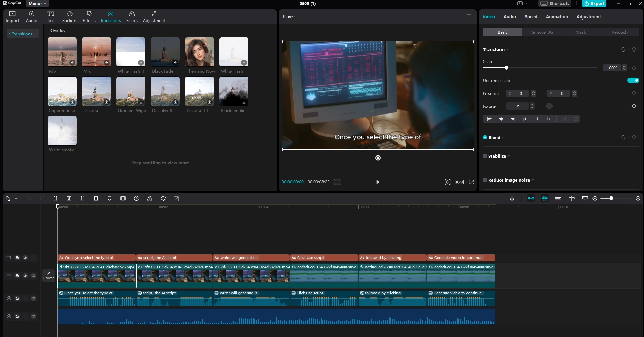Screen dimensions: 644x337
Task: Click the Crop icon in the timeline toolbar
Action: (x=176, y=198)
